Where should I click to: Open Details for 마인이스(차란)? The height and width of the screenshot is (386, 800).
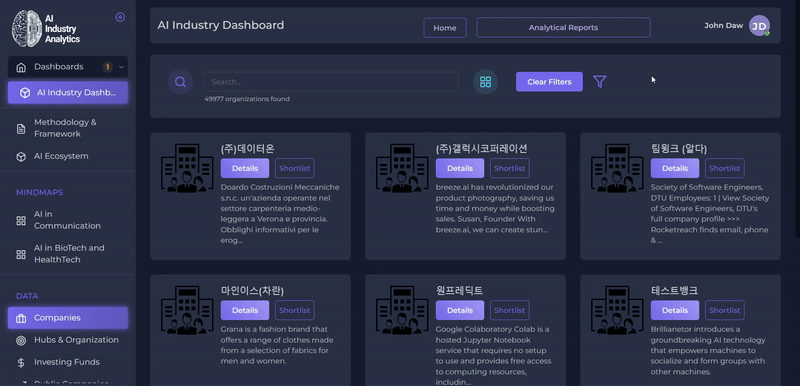tap(245, 310)
